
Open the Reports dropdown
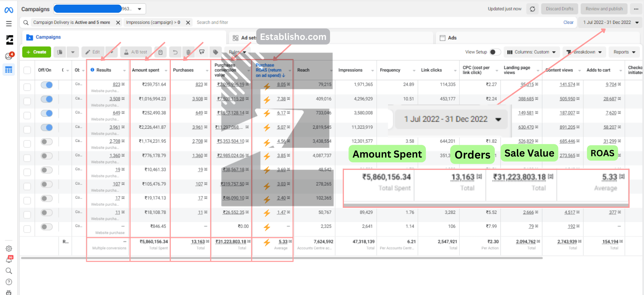(x=624, y=52)
